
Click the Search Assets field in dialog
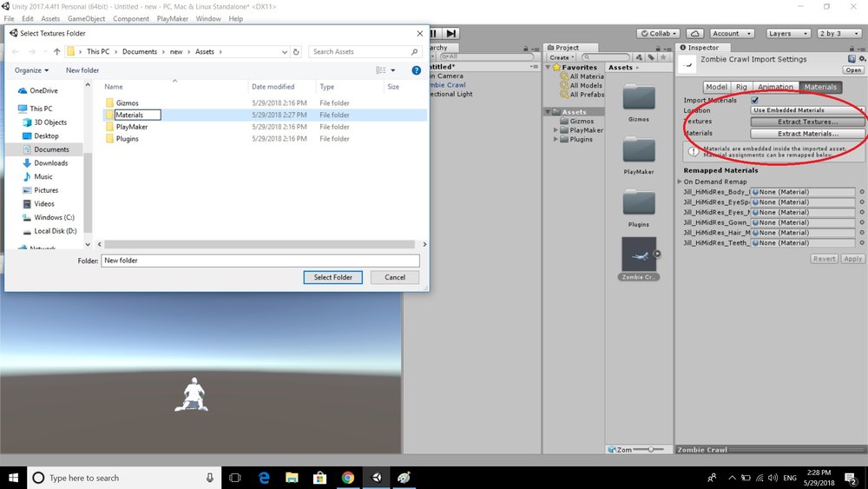(365, 51)
